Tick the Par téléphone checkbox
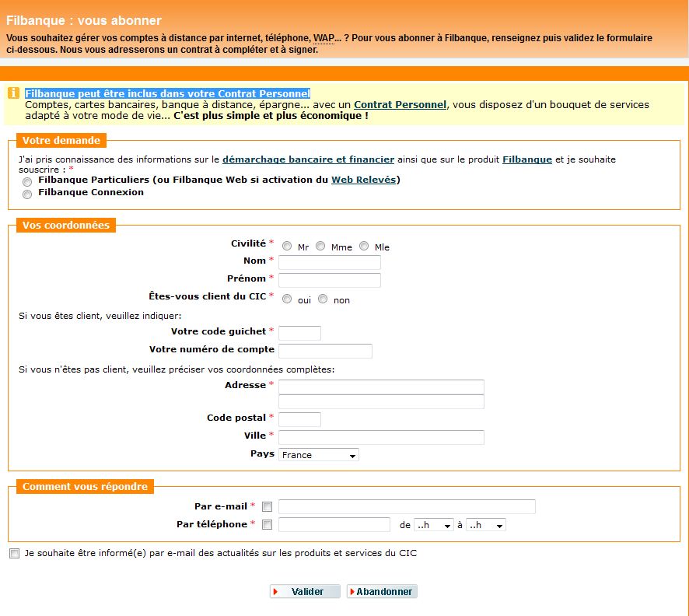Image resolution: width=689 pixels, height=616 pixels. [267, 524]
